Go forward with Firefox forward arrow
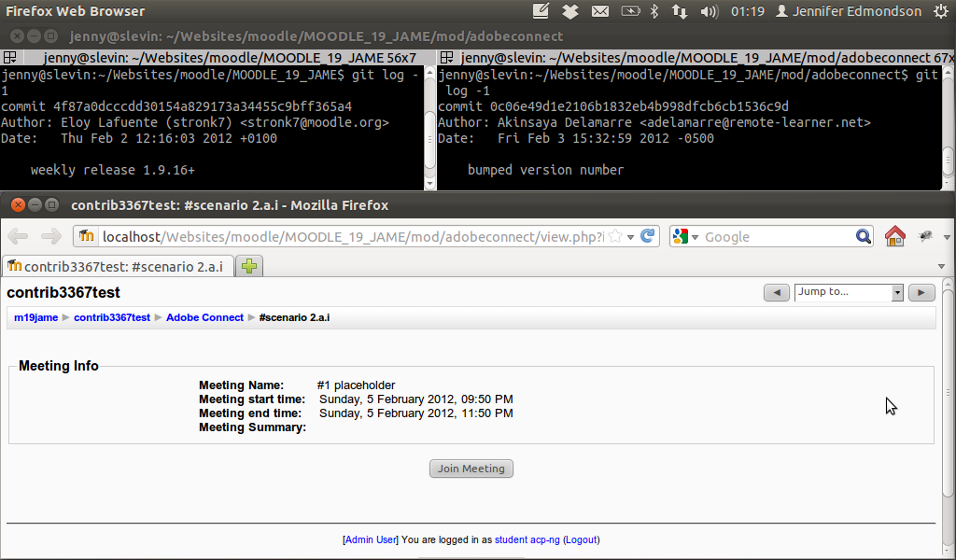The image size is (956, 560). point(51,236)
